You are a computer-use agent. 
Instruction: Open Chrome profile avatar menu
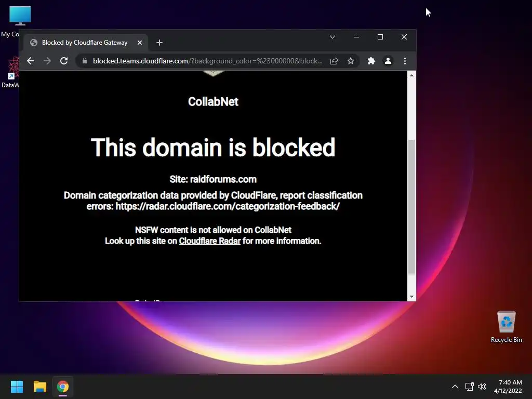coord(388,61)
